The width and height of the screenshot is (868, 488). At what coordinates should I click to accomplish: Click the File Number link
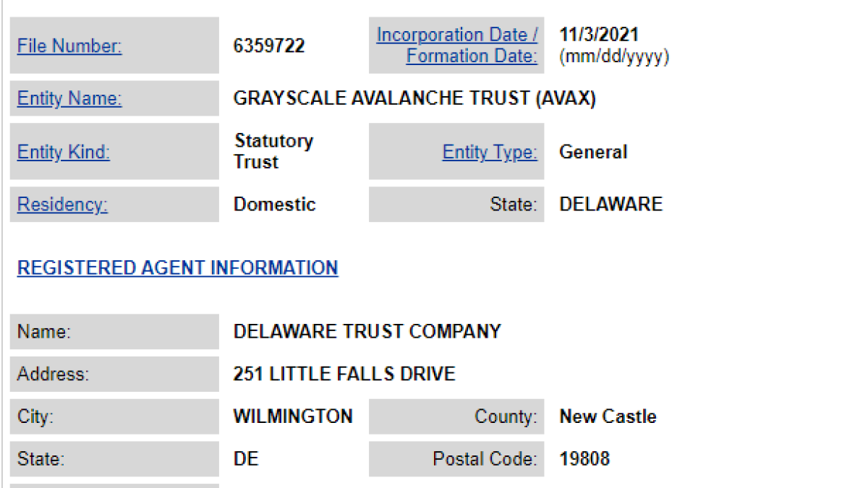click(x=69, y=46)
